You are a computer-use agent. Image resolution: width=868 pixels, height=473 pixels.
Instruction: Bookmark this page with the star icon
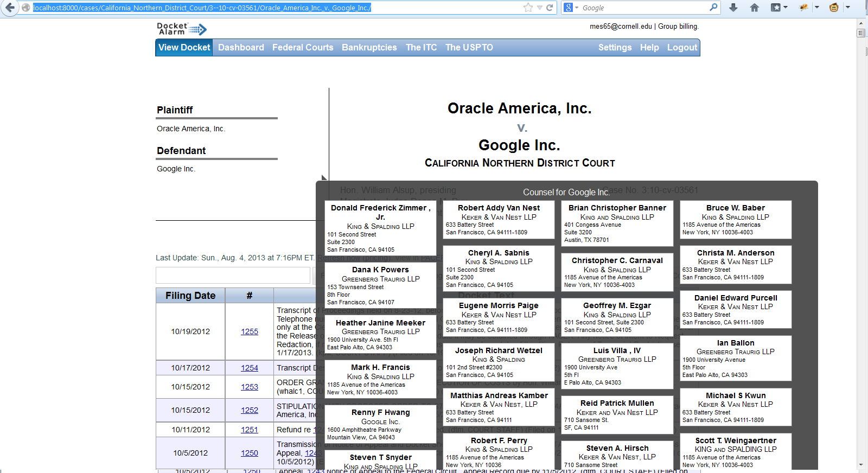pyautogui.click(x=528, y=8)
